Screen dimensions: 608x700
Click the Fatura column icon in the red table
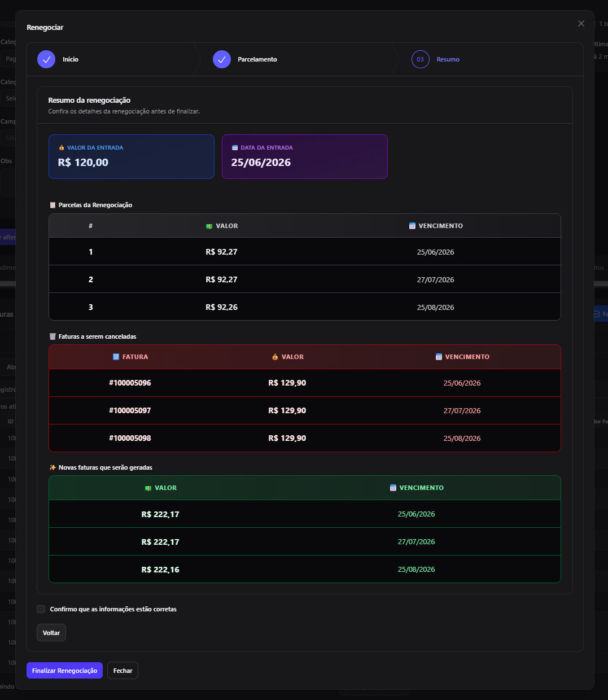pos(116,357)
